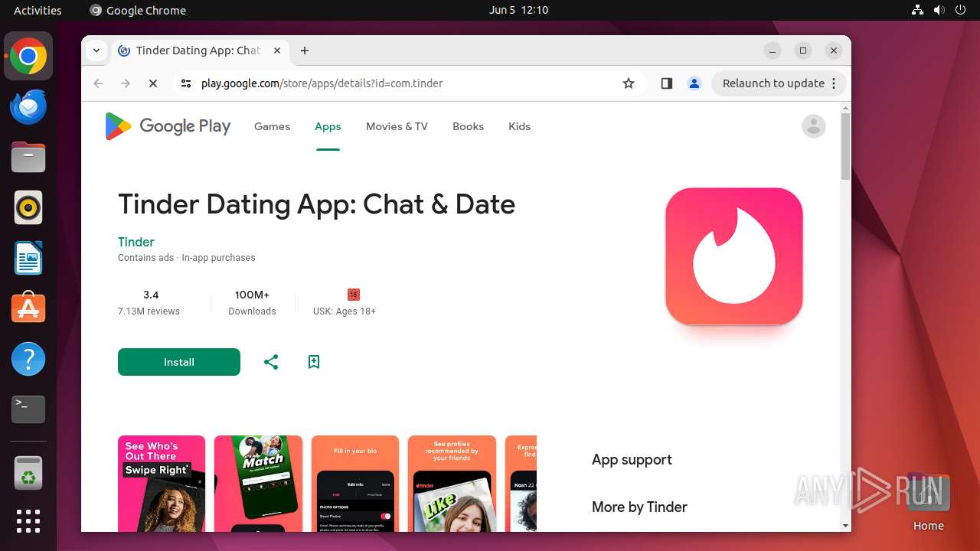Click the 'Contains ads · In-app purchases' text
The image size is (980, 551).
tap(187, 258)
